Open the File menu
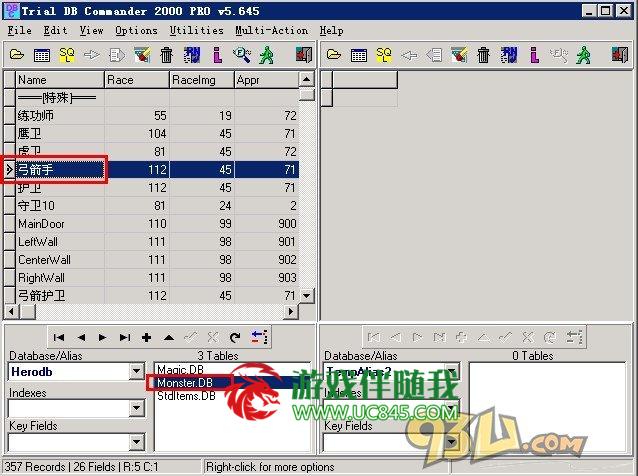Viewport: 638px width, 476px height. point(20,31)
